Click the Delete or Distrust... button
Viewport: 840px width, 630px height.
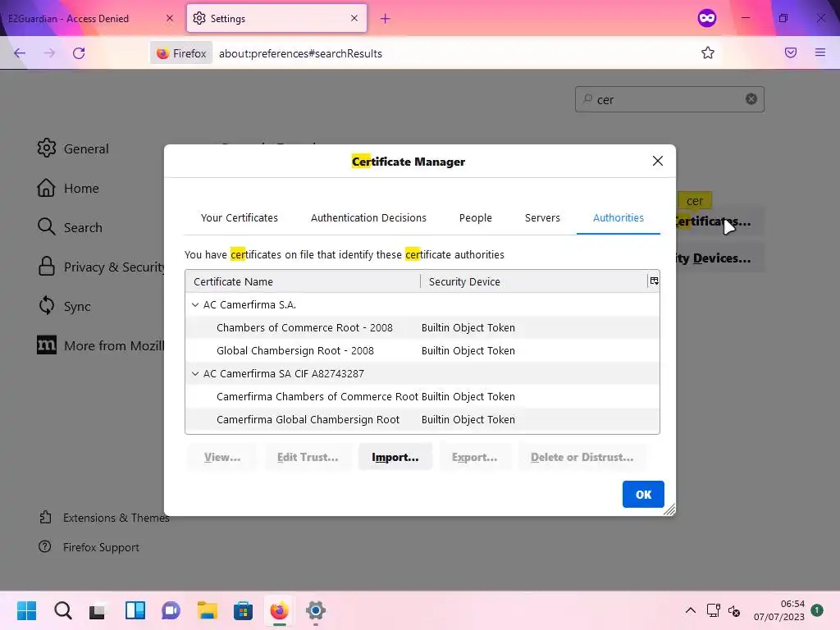(x=582, y=457)
